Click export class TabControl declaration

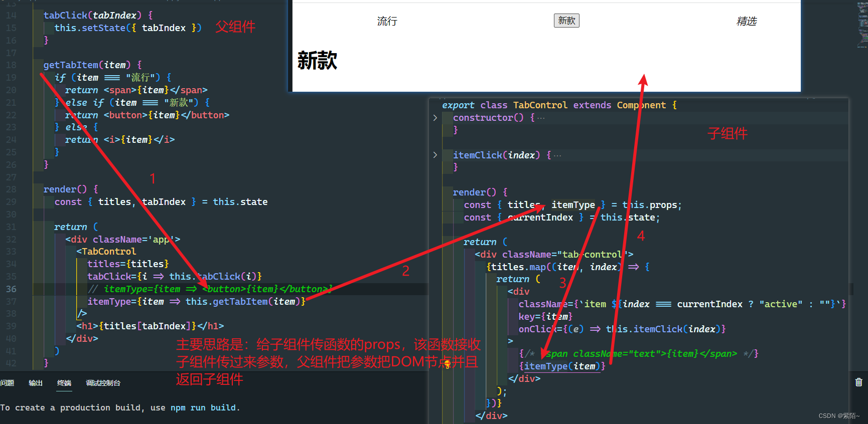(x=559, y=105)
